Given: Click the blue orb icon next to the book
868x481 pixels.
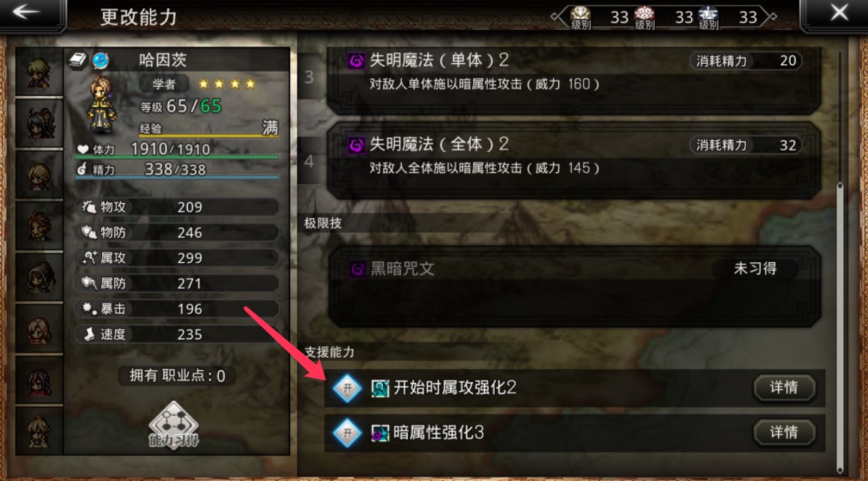Looking at the screenshot, I should point(100,60).
